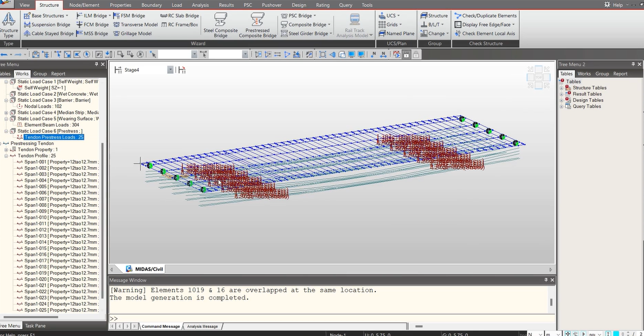This screenshot has height=336, width=644.
Task: Open the Grillage Model wizard
Action: [x=132, y=33]
